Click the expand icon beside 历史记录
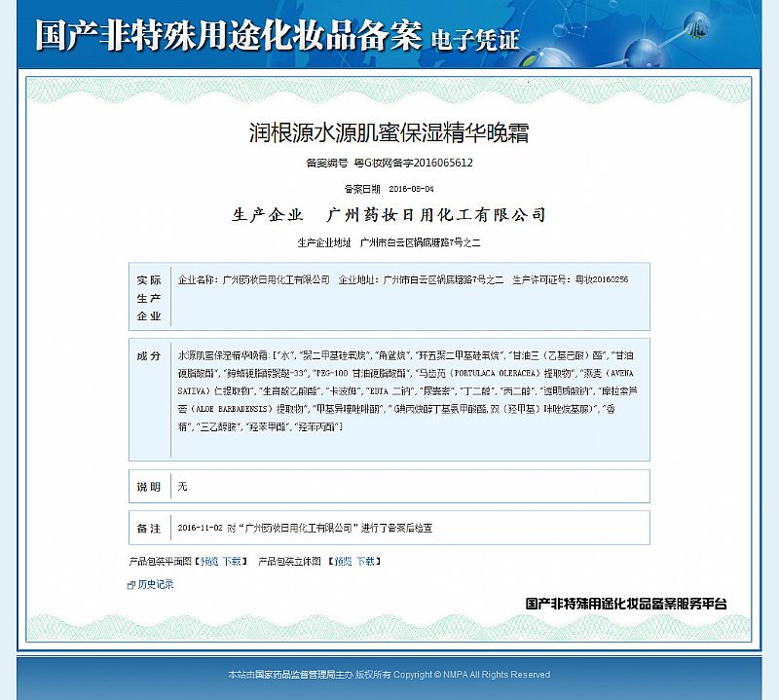Viewport: 779px width, 700px height. 131,585
